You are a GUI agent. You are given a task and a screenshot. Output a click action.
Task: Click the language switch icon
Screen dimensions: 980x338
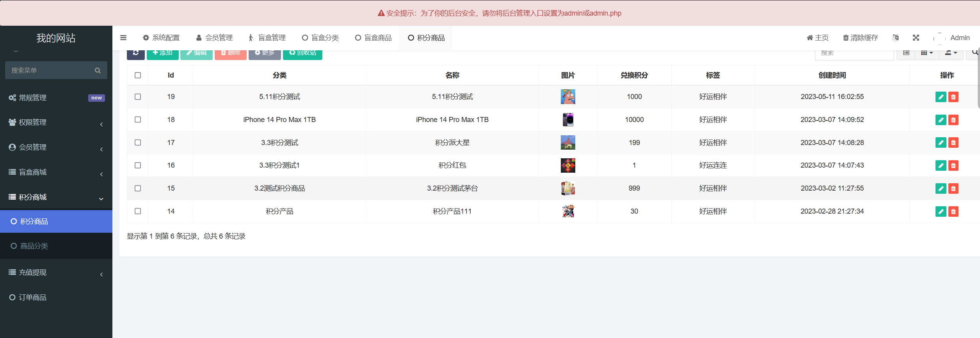click(x=895, y=38)
